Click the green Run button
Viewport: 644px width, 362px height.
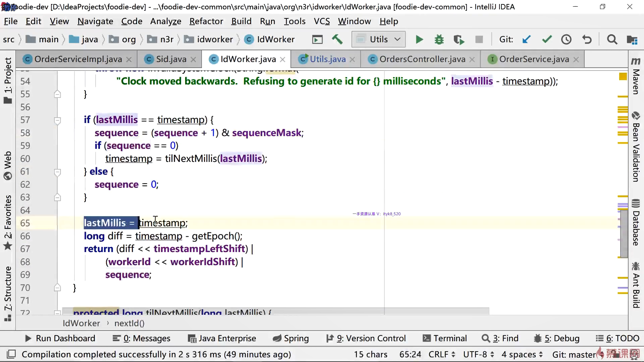pyautogui.click(x=419, y=40)
